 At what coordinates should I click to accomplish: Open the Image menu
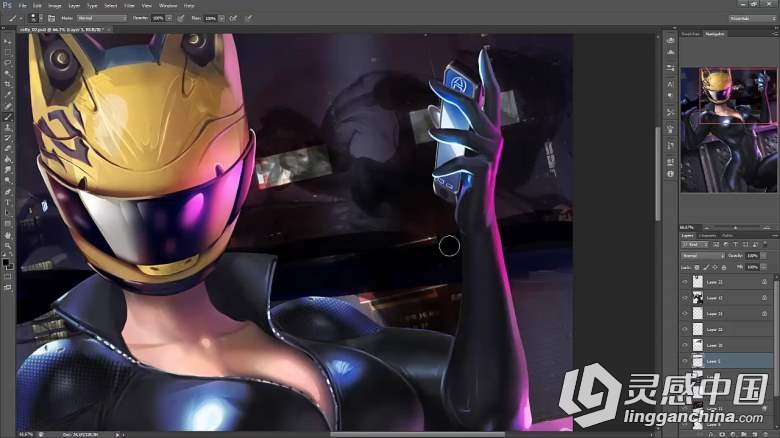pyautogui.click(x=54, y=5)
